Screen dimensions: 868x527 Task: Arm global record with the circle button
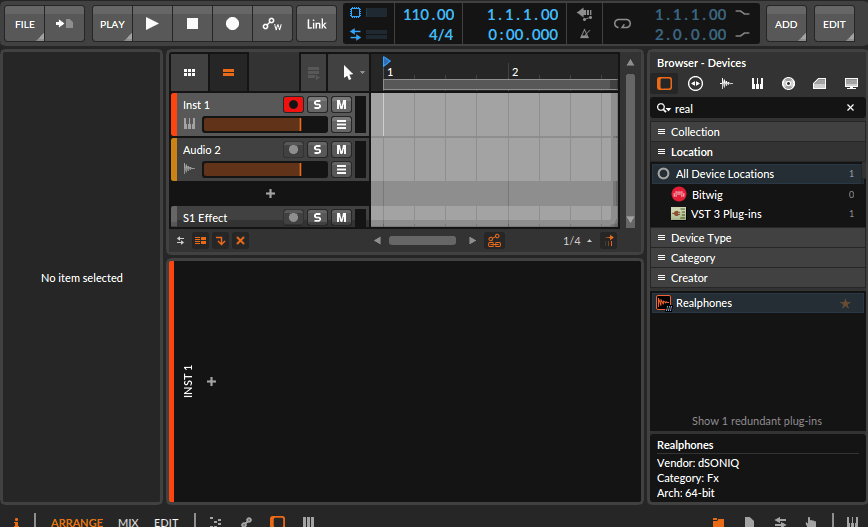point(232,24)
